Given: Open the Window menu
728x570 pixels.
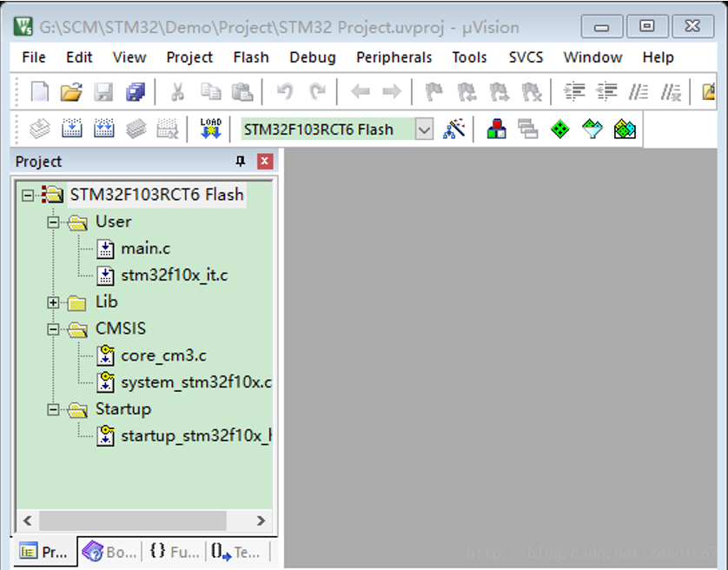Looking at the screenshot, I should (x=592, y=57).
